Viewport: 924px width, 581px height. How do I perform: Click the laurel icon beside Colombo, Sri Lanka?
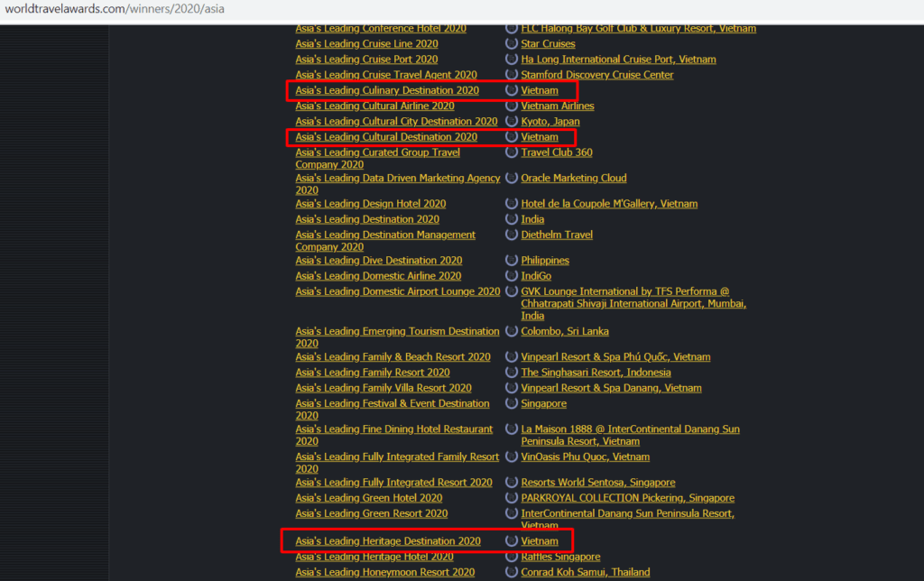coord(512,330)
